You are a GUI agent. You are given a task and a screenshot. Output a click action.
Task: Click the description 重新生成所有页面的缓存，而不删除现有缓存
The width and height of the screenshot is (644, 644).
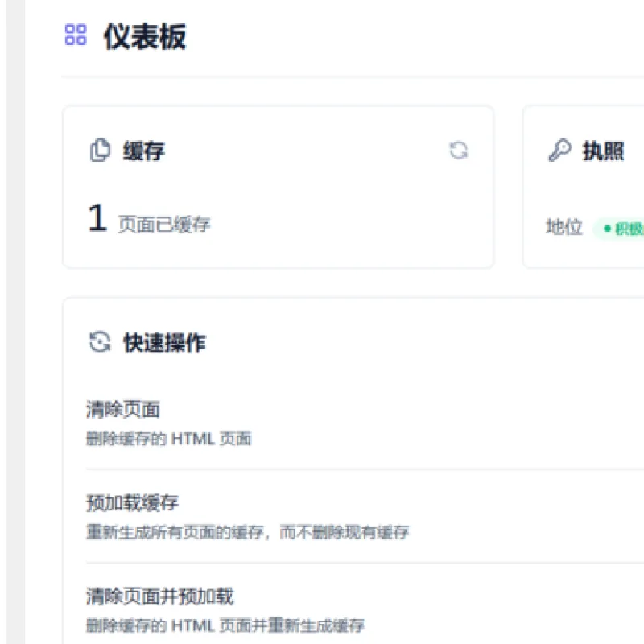[247, 532]
